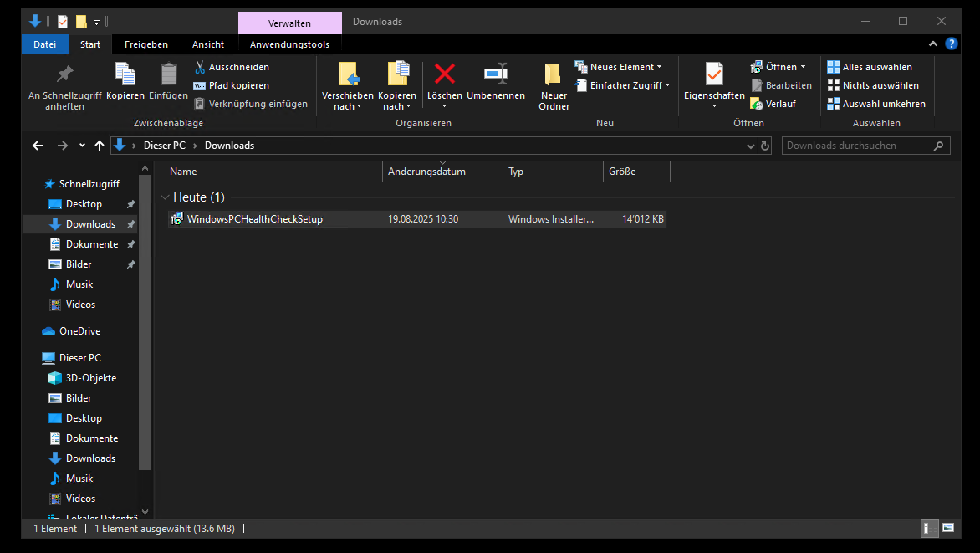Image resolution: width=980 pixels, height=553 pixels.
Task: Select Ausschneiden scissors command
Action: click(232, 67)
